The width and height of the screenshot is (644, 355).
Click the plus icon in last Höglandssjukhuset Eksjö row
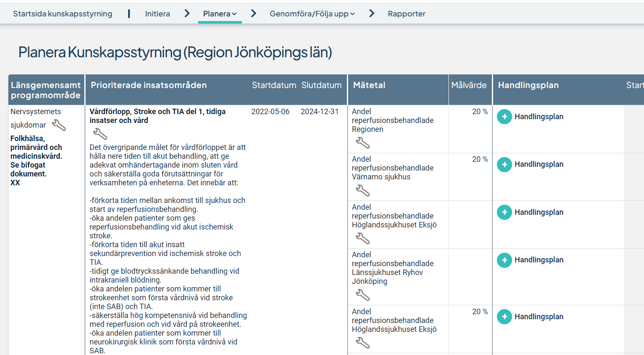[x=504, y=317]
